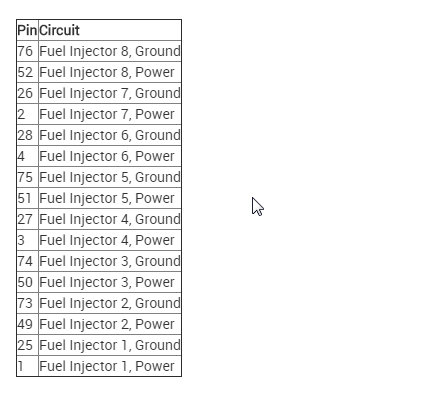Click the Fuel Injector 2, Ground entry
Viewport: 444px width, 400px height.
pos(110,303)
